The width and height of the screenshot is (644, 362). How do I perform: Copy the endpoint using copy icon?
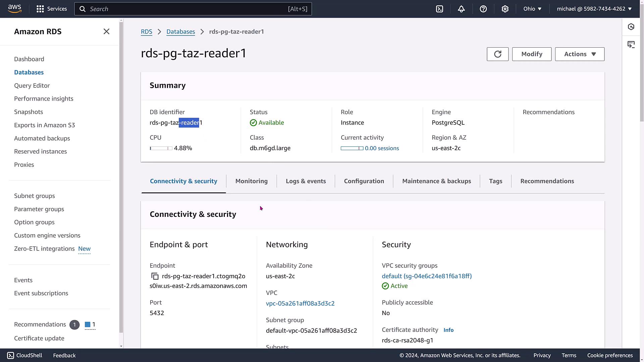tap(155, 276)
